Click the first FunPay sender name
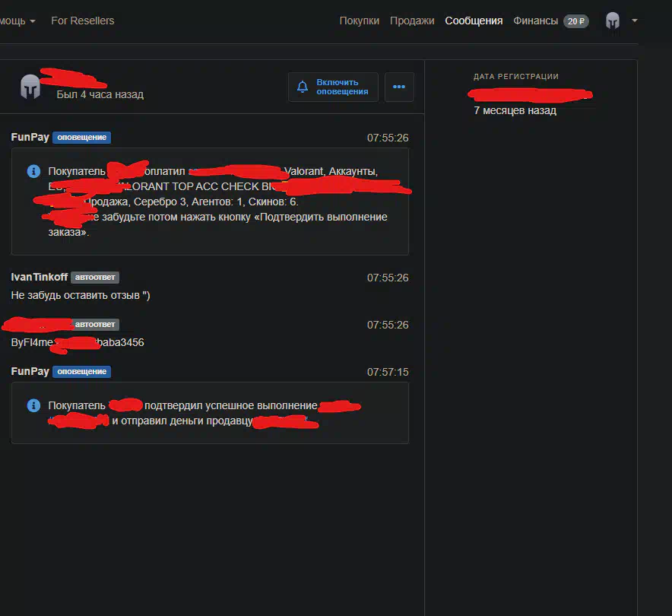Screen dimensions: 672x616 tap(30, 137)
